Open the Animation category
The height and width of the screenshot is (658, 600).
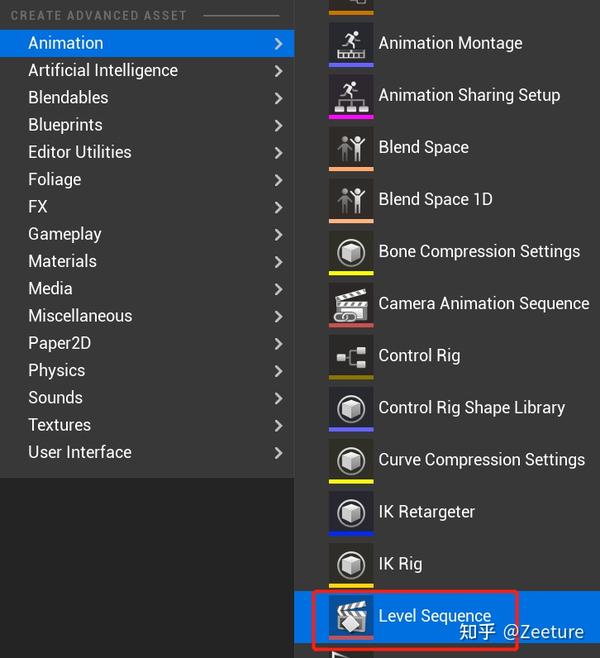tap(66, 43)
